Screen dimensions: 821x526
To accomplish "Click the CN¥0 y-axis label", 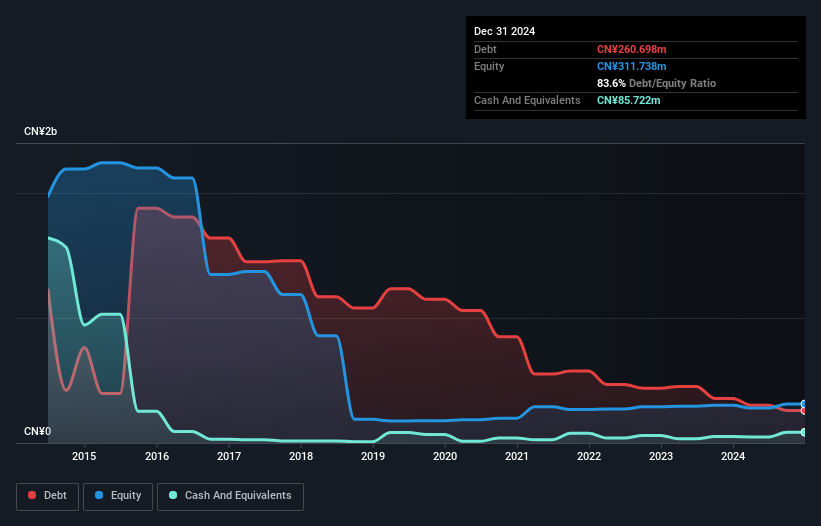I will 38,431.
